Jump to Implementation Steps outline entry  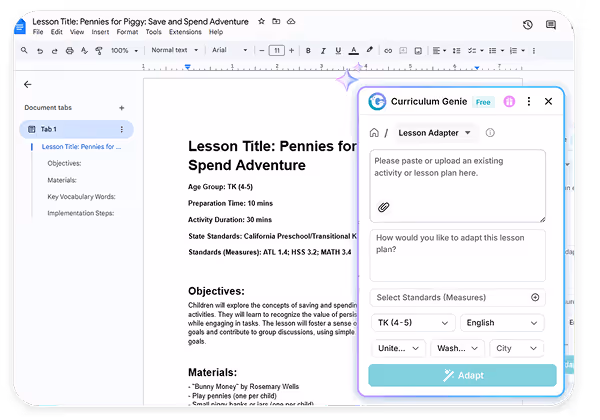(x=81, y=213)
